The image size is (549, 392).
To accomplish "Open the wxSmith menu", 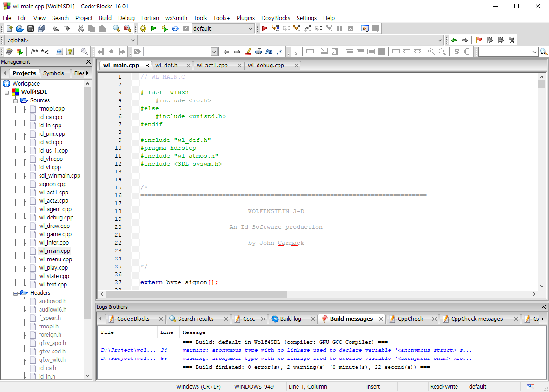I will 176,18.
